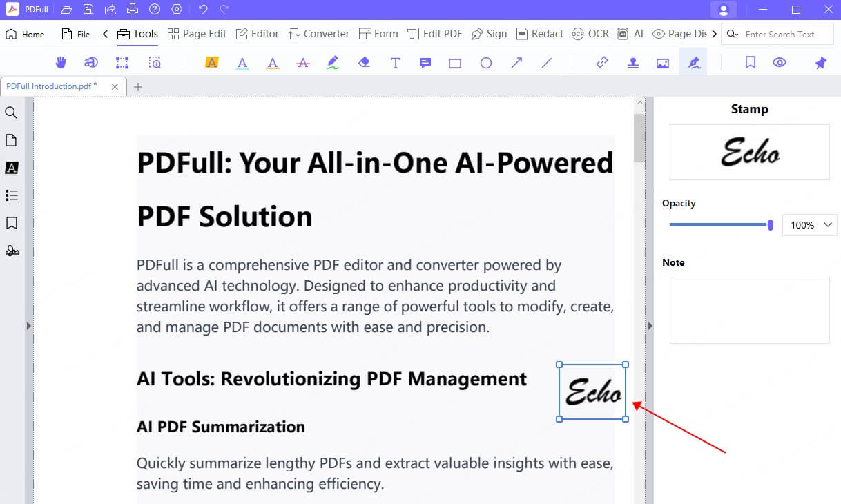Click into the Note text box
841x504 pixels.
click(749, 311)
